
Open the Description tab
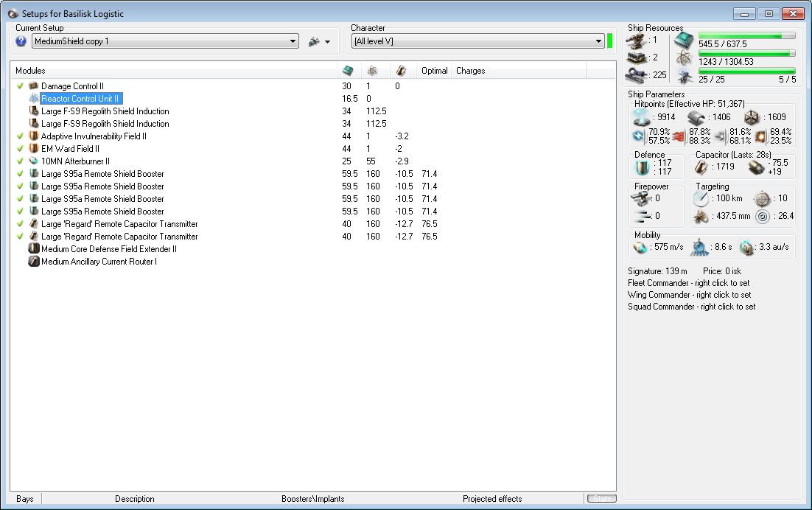pyautogui.click(x=135, y=499)
